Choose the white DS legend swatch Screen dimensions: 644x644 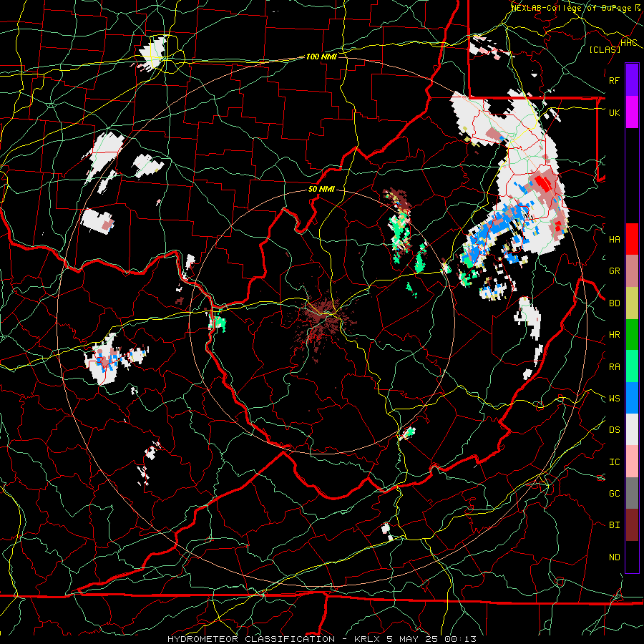click(632, 429)
